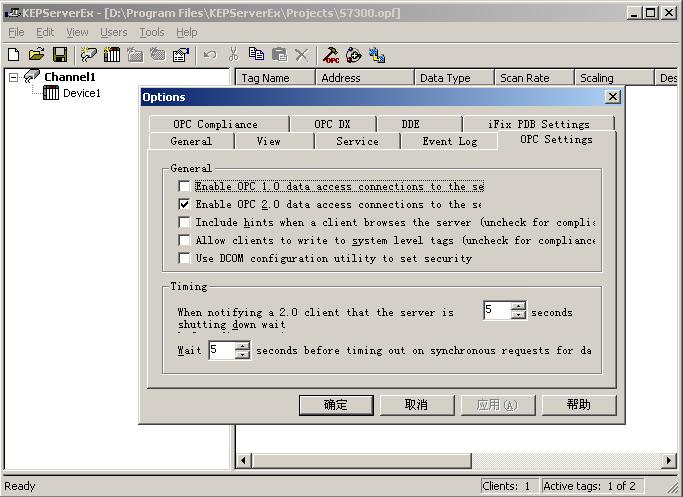The width and height of the screenshot is (683, 497).
Task: Increase shutdown wait seconds spinner up
Action: tap(518, 306)
